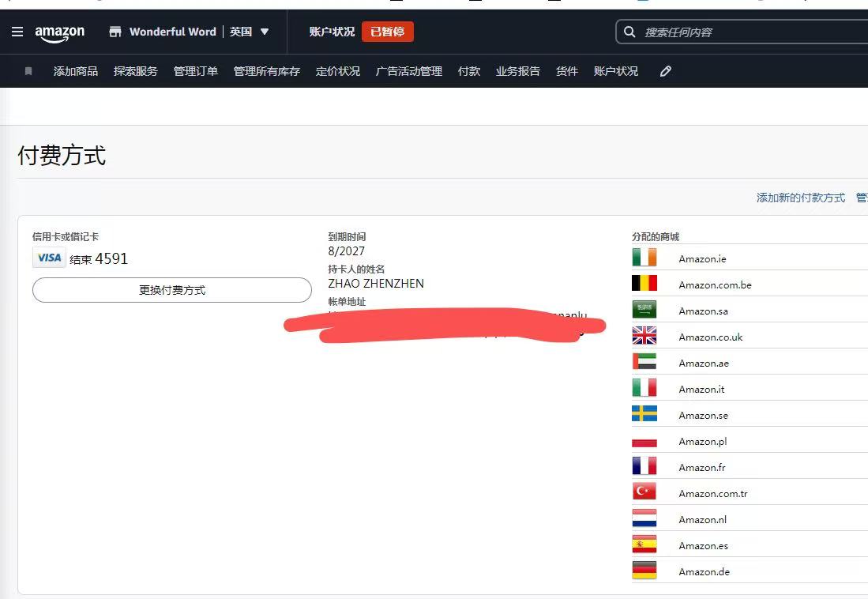868x599 pixels.
Task: Select the Amazon.de marketplace text
Action: (705, 571)
